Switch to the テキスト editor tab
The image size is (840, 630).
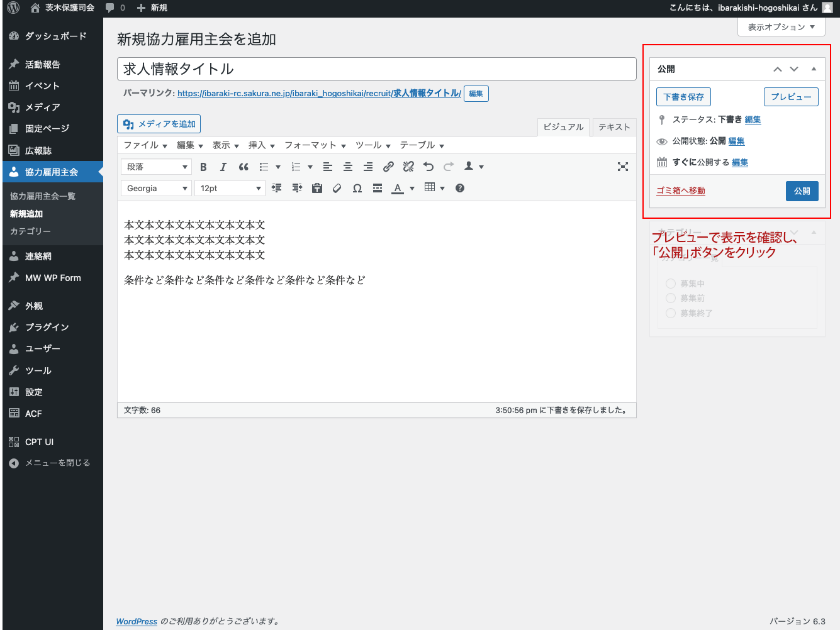click(613, 126)
